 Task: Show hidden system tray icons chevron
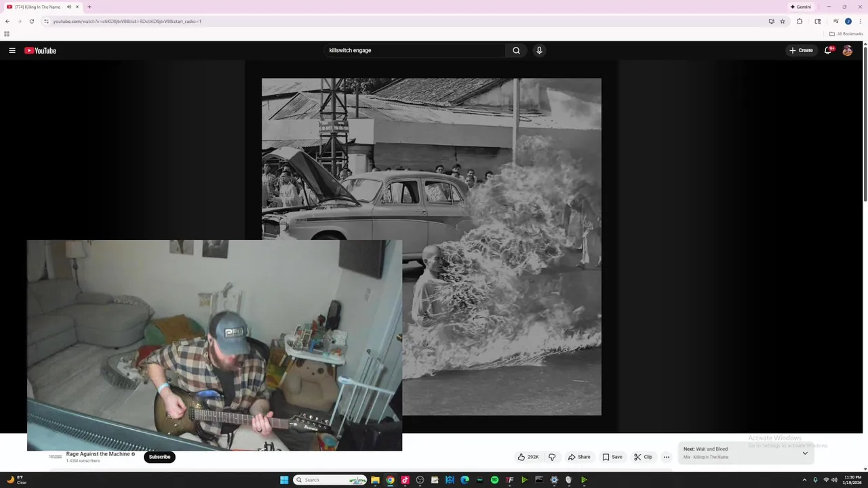click(x=805, y=480)
